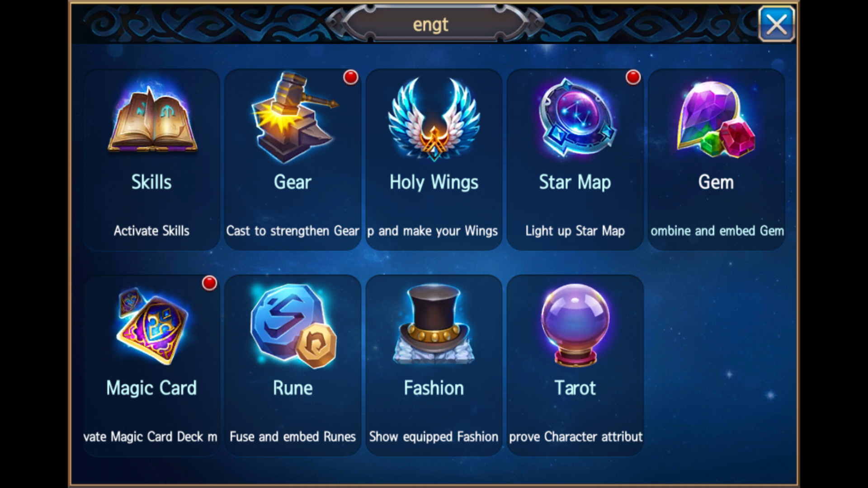The width and height of the screenshot is (868, 488).
Task: Click the red notification dot on Gear
Action: click(351, 77)
